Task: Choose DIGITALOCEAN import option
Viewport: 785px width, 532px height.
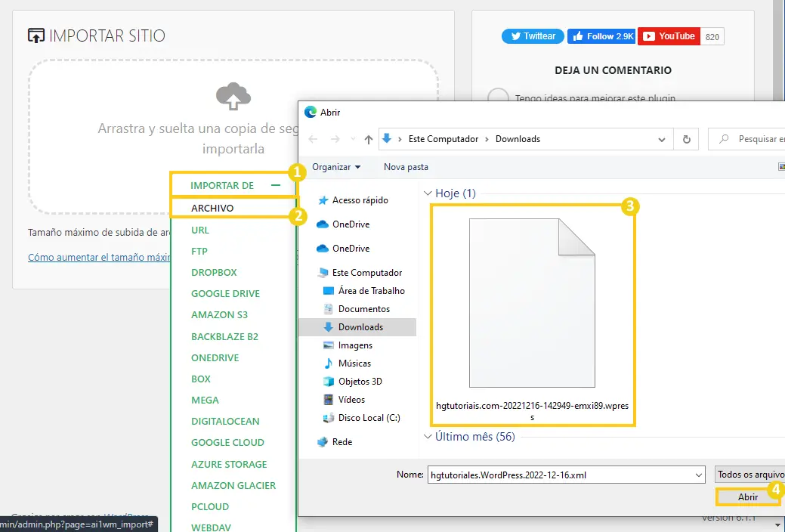Action: point(225,421)
